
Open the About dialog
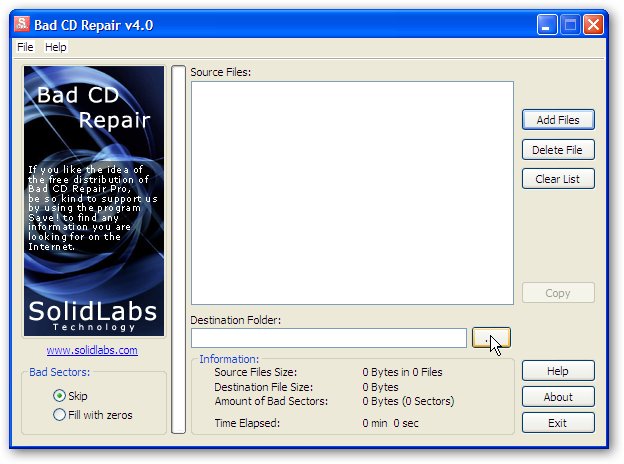click(x=558, y=397)
